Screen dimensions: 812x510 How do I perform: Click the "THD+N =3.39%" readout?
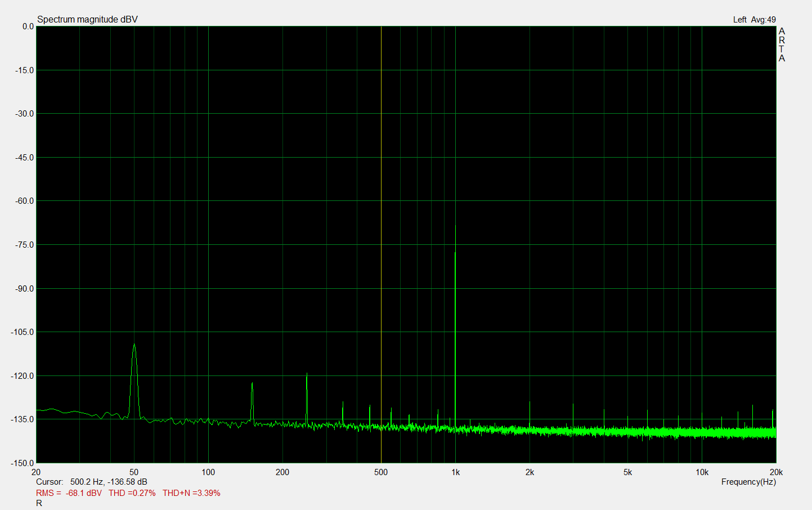[191, 493]
